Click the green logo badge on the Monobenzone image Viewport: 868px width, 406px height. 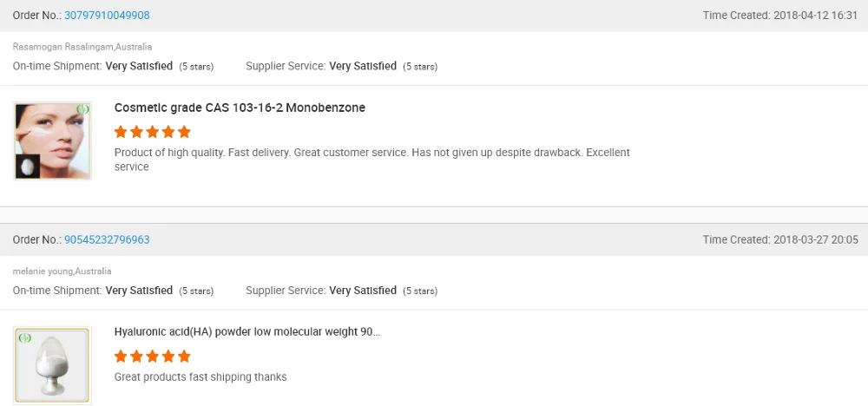click(82, 109)
